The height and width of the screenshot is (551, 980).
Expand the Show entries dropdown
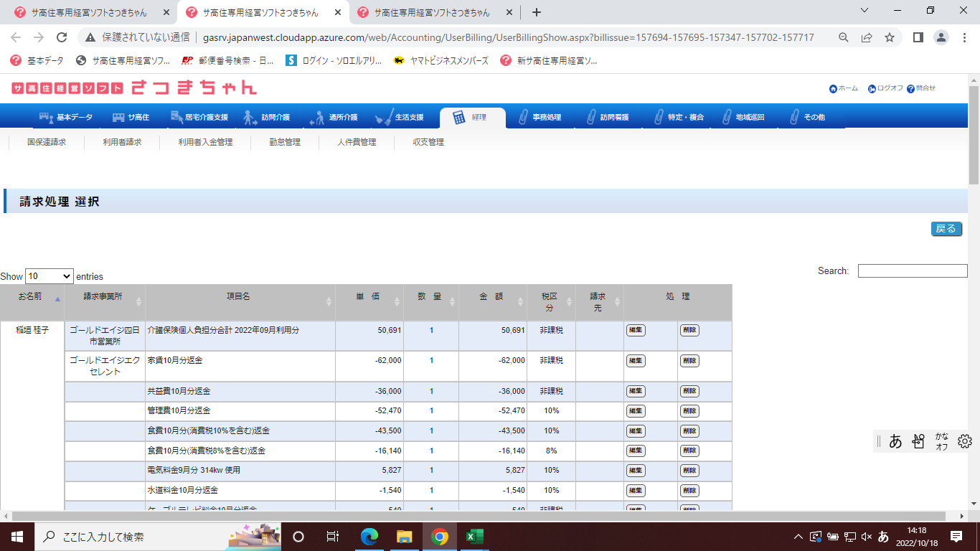(49, 276)
